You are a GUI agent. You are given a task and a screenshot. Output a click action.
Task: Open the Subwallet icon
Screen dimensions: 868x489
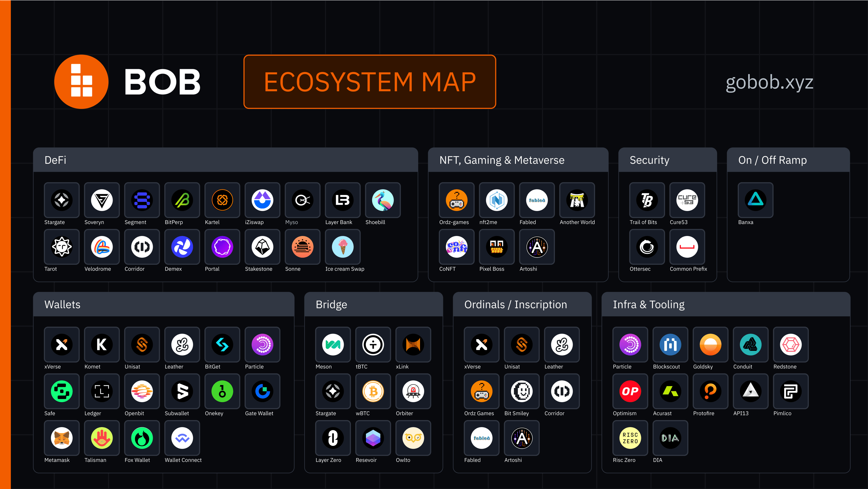[x=182, y=391]
